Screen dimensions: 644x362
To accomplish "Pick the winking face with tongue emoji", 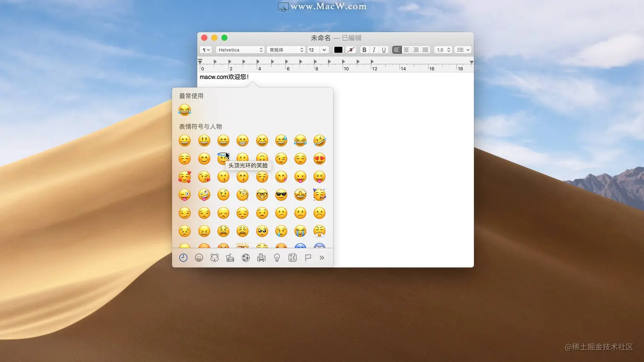I will [184, 195].
